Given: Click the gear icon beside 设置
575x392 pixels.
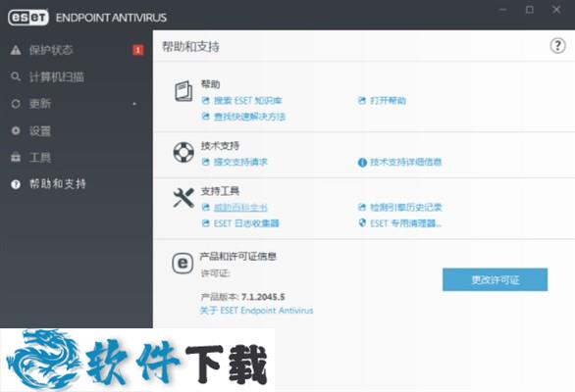Looking at the screenshot, I should click(16, 130).
